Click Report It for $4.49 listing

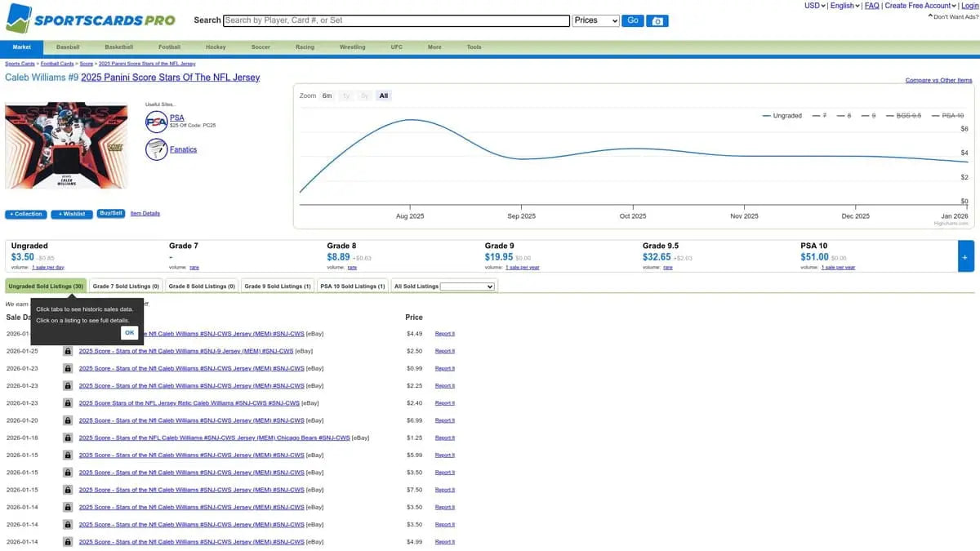[x=445, y=334]
